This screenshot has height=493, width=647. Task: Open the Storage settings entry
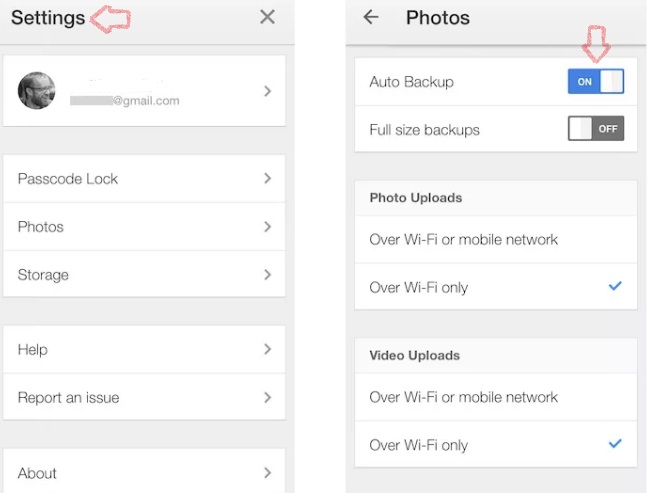[43, 275]
